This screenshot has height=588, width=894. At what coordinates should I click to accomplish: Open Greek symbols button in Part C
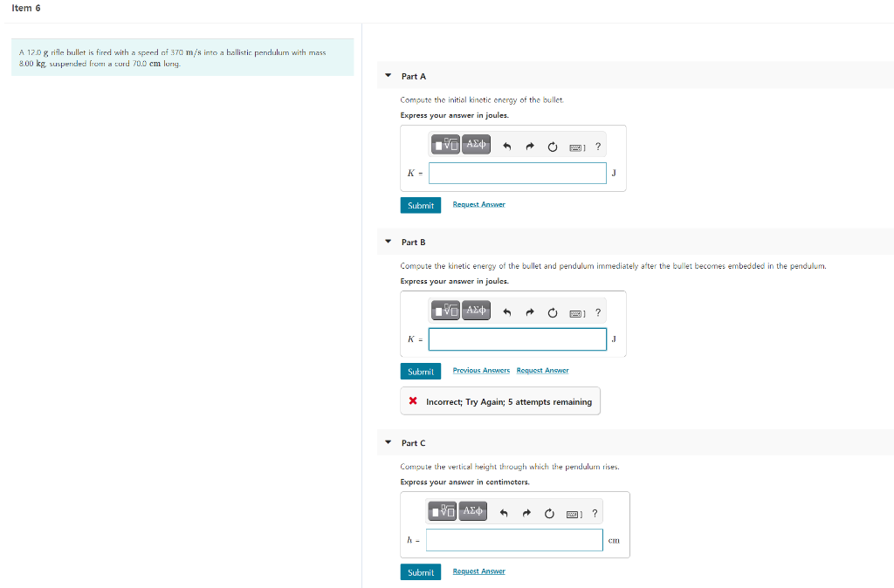pyautogui.click(x=472, y=511)
